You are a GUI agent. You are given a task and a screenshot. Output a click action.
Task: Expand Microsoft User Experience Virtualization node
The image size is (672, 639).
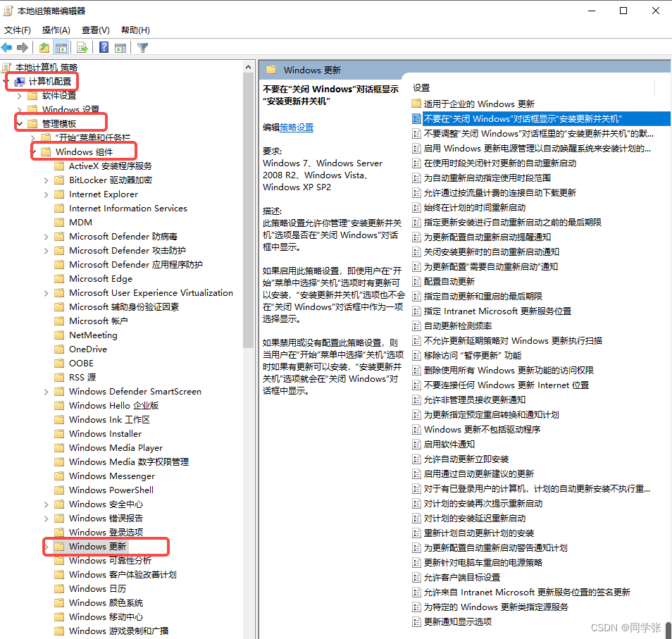tap(46, 293)
